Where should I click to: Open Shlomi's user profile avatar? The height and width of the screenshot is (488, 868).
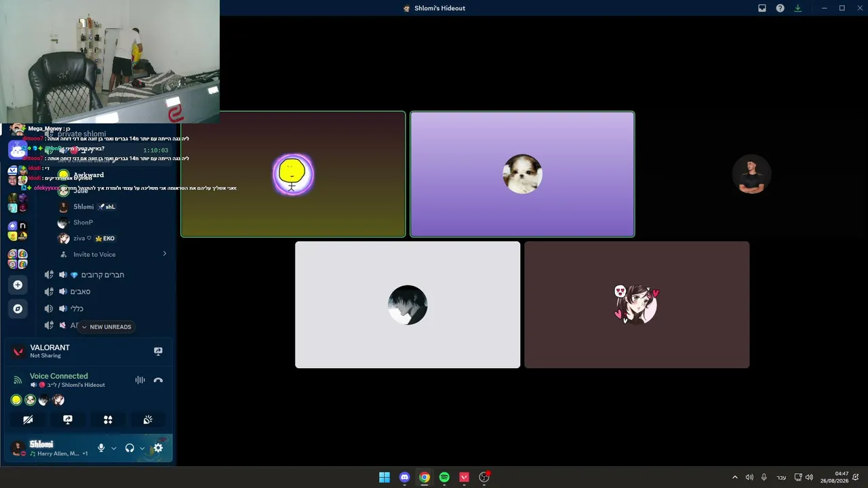(x=18, y=448)
